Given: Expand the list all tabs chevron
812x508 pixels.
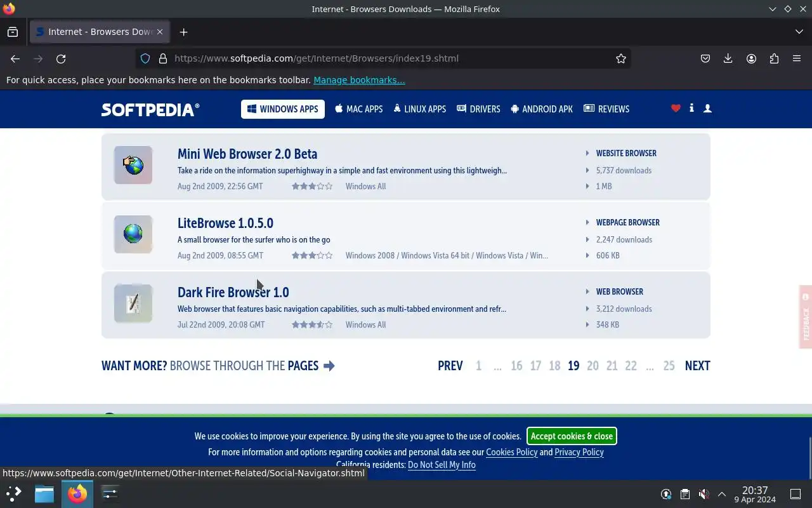Looking at the screenshot, I should [x=799, y=32].
